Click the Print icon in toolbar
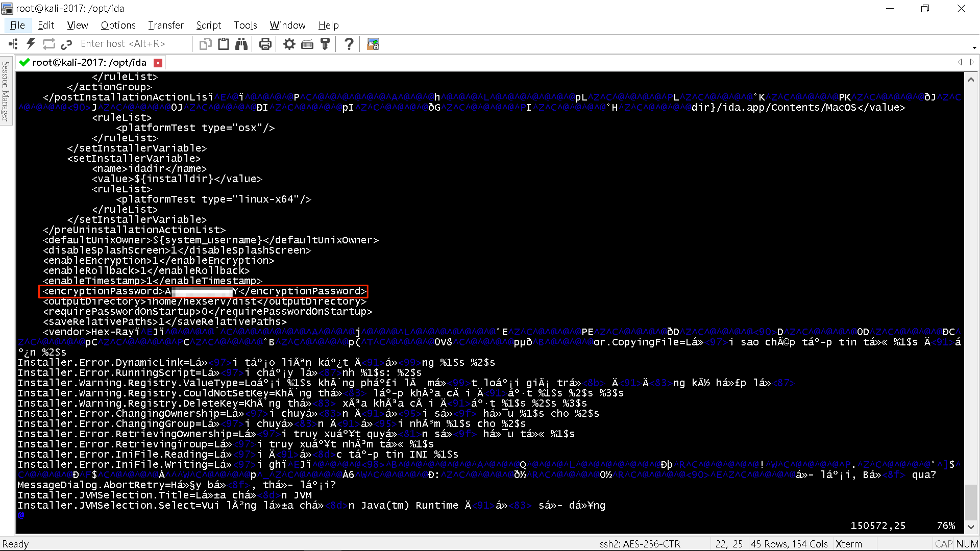This screenshot has width=980, height=551. 265,44
